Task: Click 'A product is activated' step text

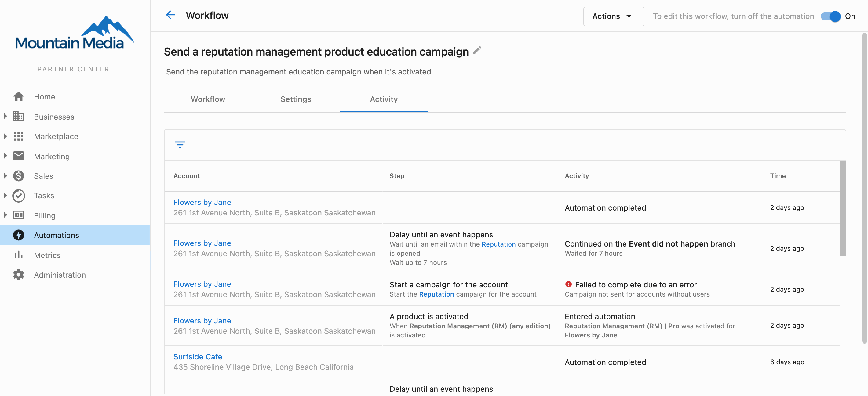Action: tap(429, 316)
